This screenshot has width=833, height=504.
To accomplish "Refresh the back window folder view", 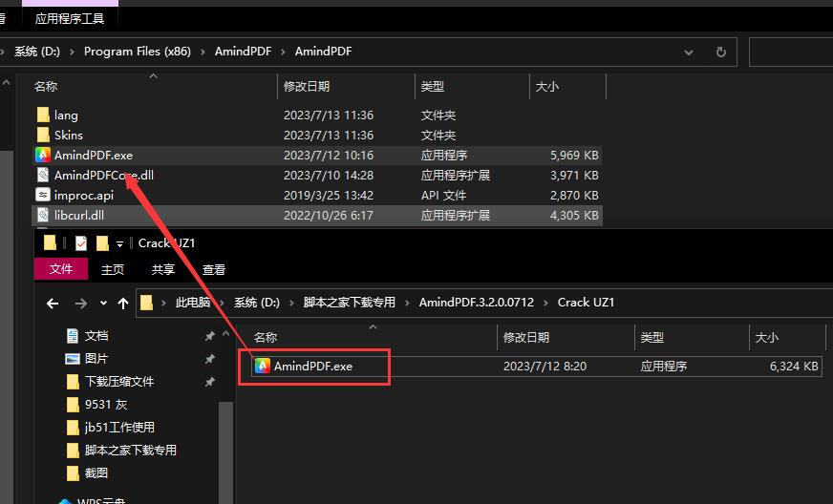I will pos(721,52).
